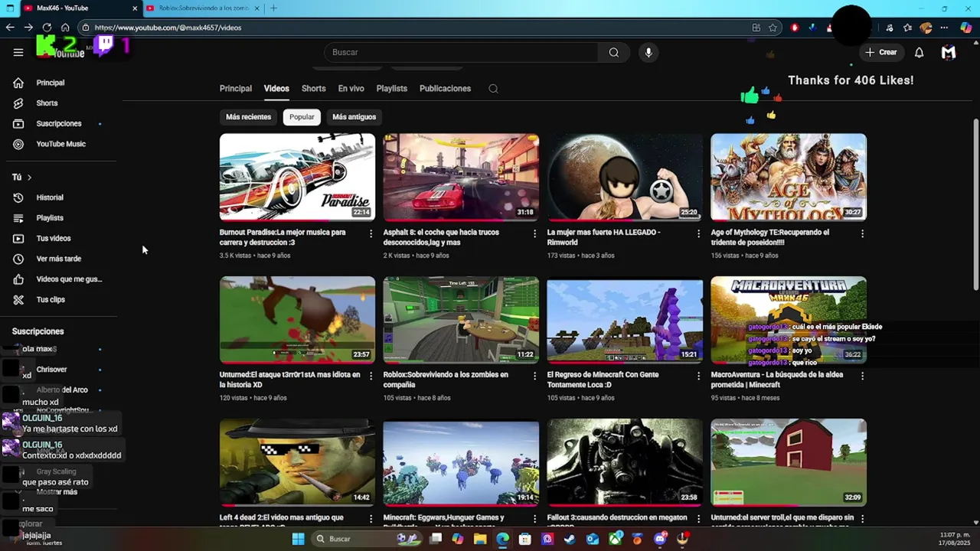This screenshot has width=980, height=551.
Task: Reload the page with browser refresh button
Action: point(47,28)
